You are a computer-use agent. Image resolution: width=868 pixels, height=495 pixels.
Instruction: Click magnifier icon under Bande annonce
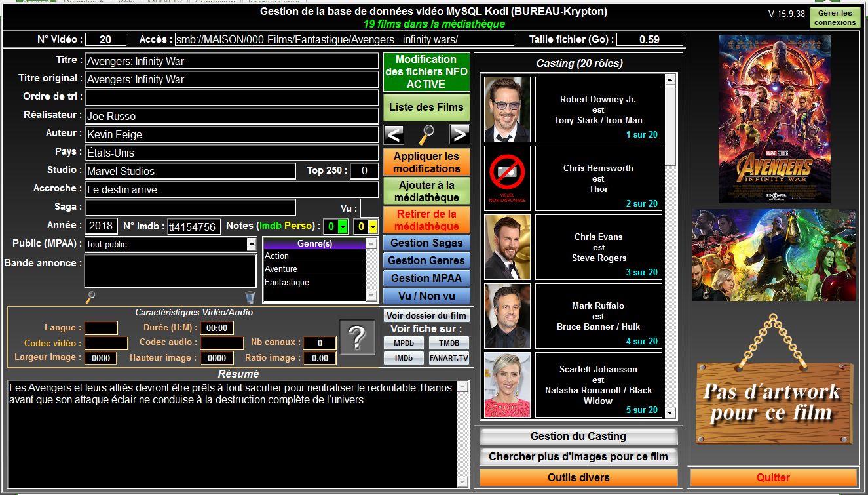coord(90,298)
